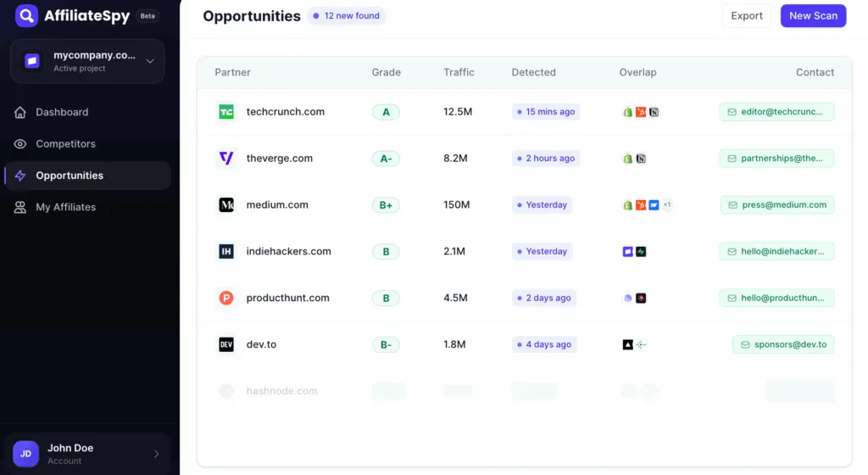Viewport: 868px width, 475px height.
Task: Click the techcrunch.com favicon
Action: [226, 112]
